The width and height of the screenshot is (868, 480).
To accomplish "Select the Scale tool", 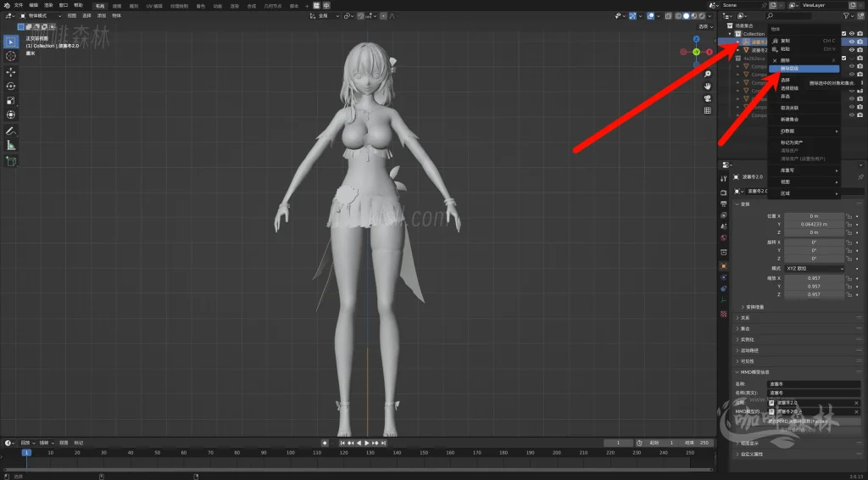I will [x=10, y=100].
